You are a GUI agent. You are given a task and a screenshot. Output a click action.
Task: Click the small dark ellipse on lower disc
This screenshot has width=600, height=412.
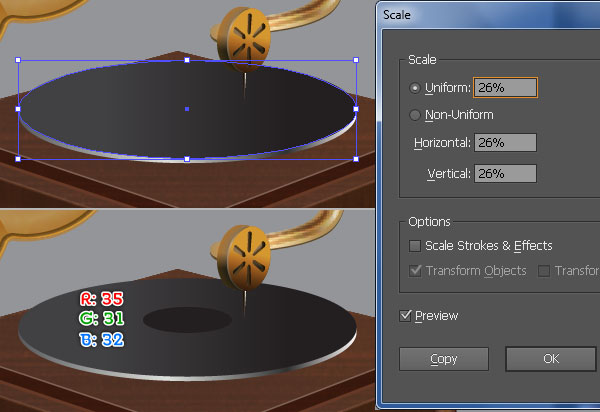coord(187,319)
